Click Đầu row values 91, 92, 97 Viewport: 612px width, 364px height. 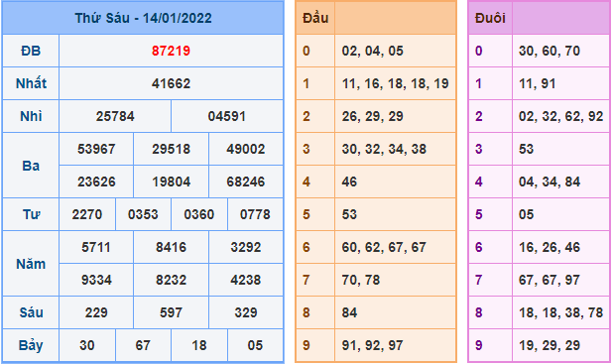click(373, 346)
